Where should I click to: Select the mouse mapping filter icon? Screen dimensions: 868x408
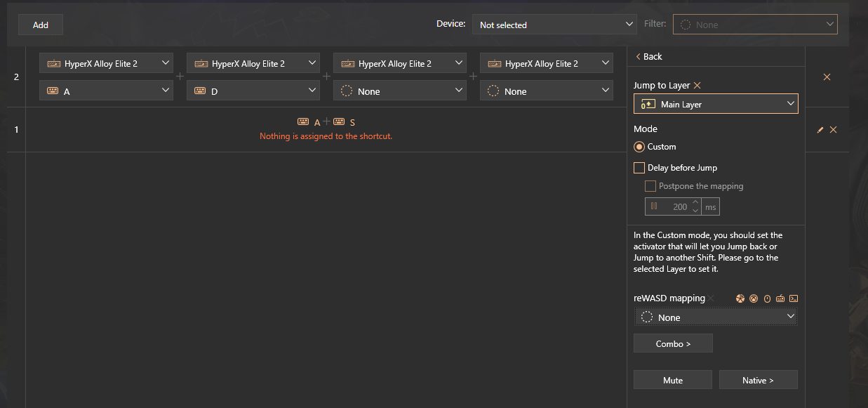click(767, 298)
